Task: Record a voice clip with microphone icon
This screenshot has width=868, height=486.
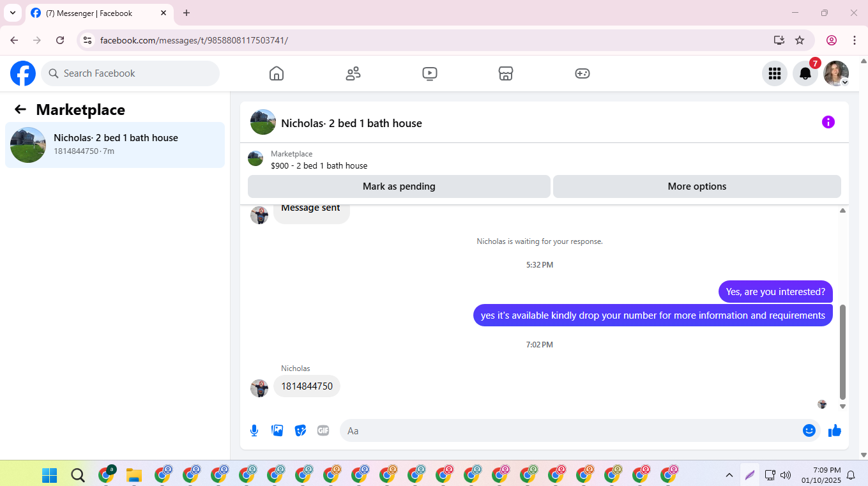Action: pyautogui.click(x=254, y=430)
